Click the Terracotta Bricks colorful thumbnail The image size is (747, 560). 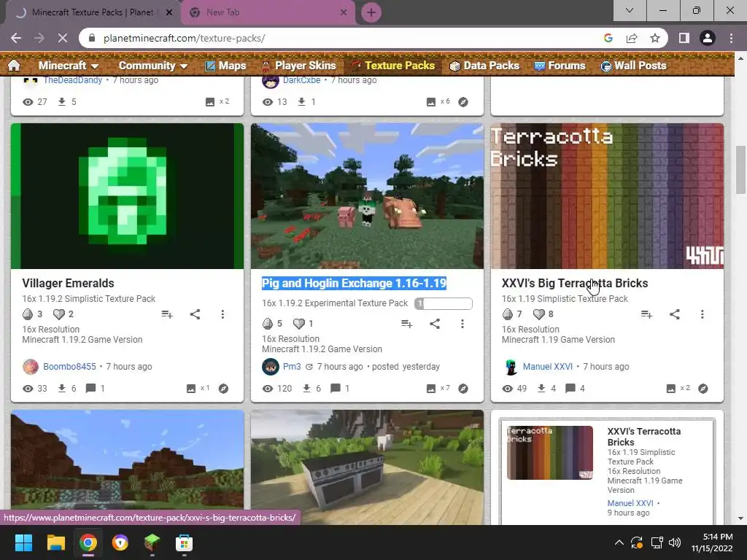coord(607,196)
